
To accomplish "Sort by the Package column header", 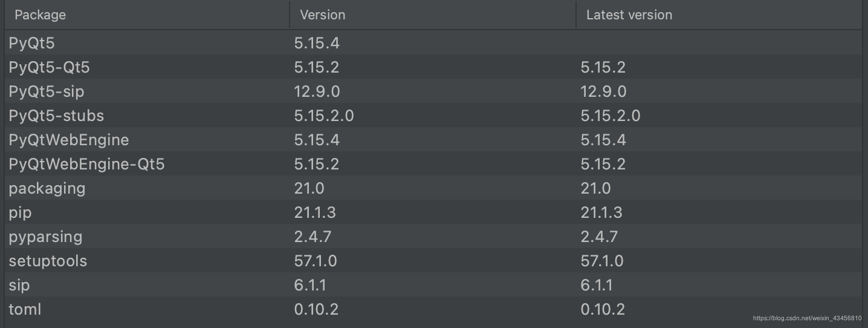I will coord(40,15).
